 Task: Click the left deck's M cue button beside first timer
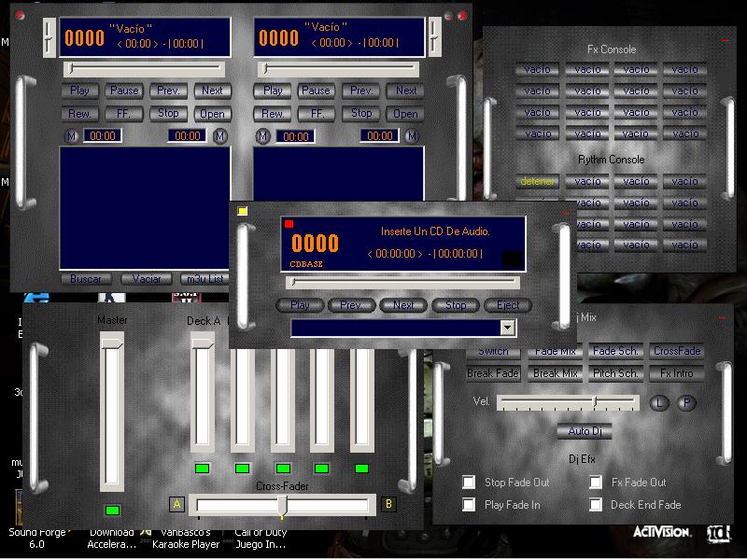click(x=72, y=136)
